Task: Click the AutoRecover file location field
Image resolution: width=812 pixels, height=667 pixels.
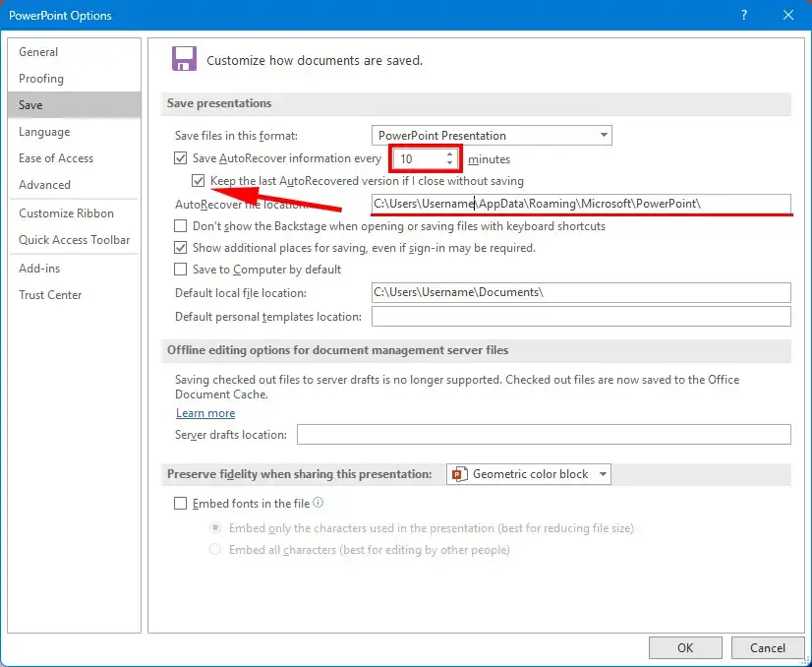Action: click(581, 204)
